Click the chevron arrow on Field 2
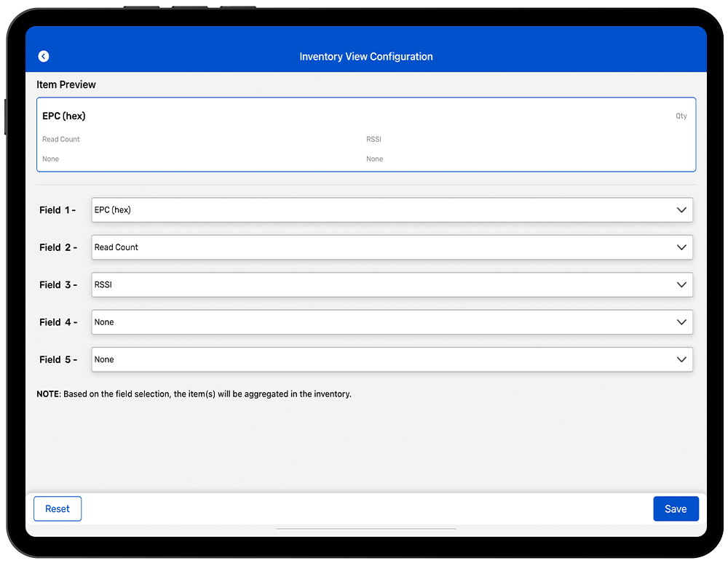This screenshot has height=563, width=728. tap(681, 247)
